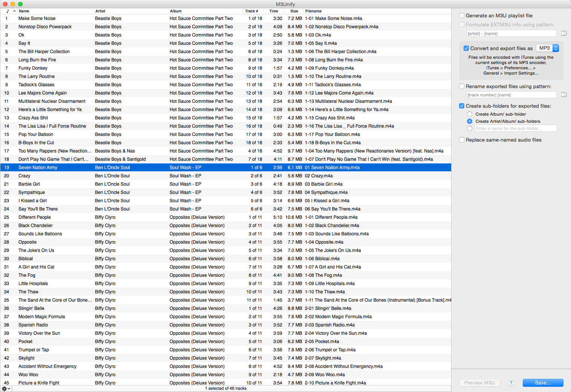Select the track Pop Your Balloon

coord(225,134)
